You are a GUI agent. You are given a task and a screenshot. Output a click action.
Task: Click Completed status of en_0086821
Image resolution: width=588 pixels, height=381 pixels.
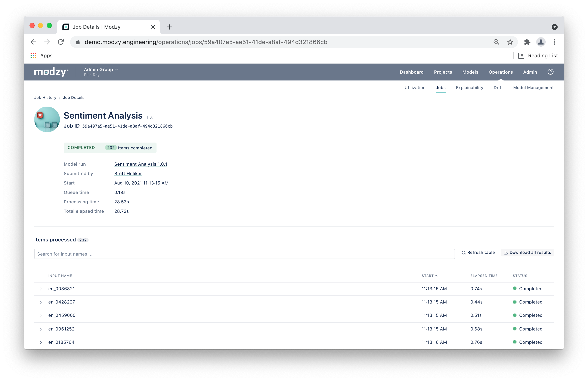point(527,289)
